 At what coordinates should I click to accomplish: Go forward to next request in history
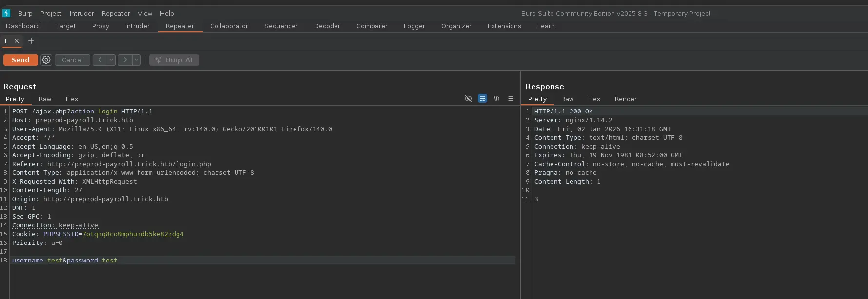click(x=125, y=60)
